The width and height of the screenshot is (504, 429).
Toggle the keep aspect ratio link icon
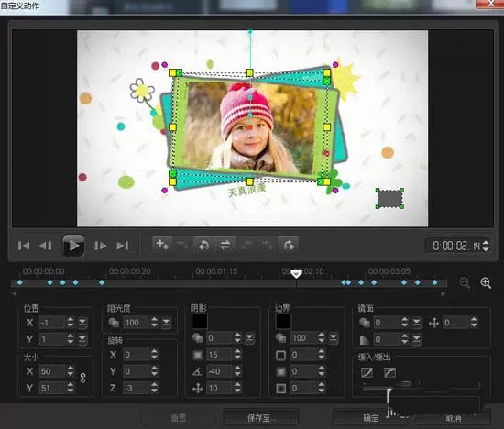pyautogui.click(x=82, y=379)
